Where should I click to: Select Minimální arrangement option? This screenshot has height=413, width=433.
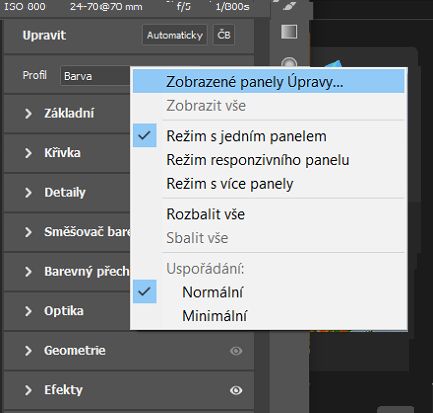click(269, 316)
